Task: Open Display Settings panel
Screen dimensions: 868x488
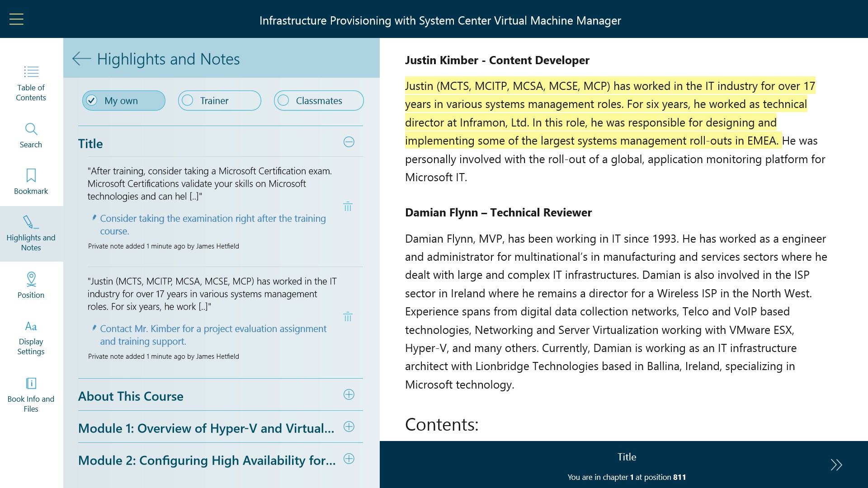Action: (31, 338)
